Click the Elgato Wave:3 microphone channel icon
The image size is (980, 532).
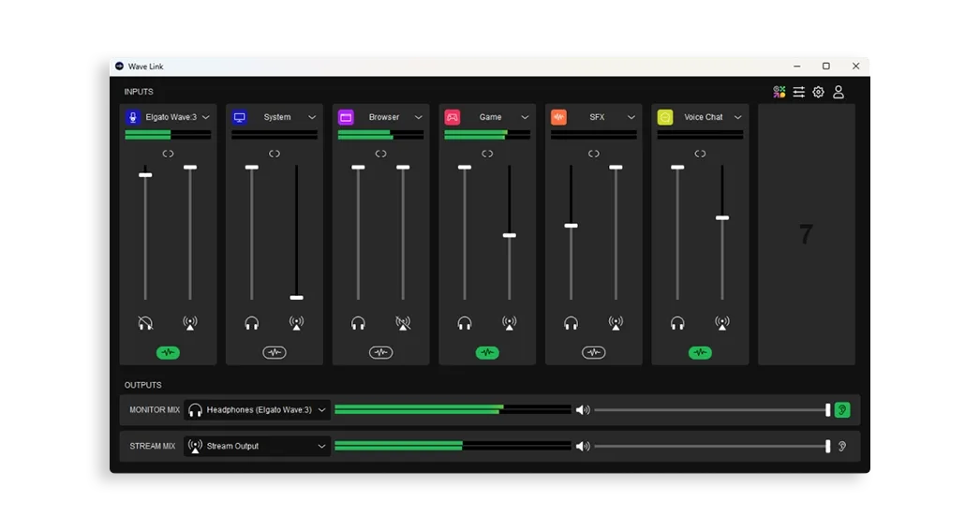[132, 117]
